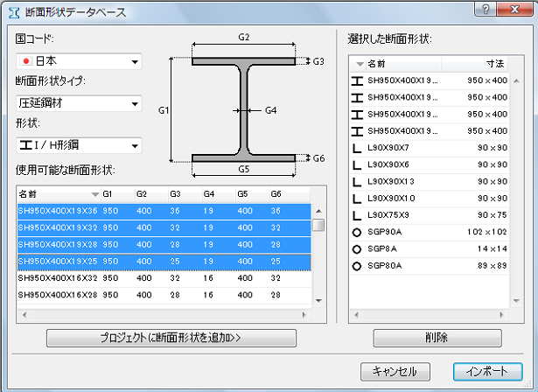This screenshot has width=538, height=392.
Task: Select L90X90X7 in selected shapes
Action: (x=430, y=148)
